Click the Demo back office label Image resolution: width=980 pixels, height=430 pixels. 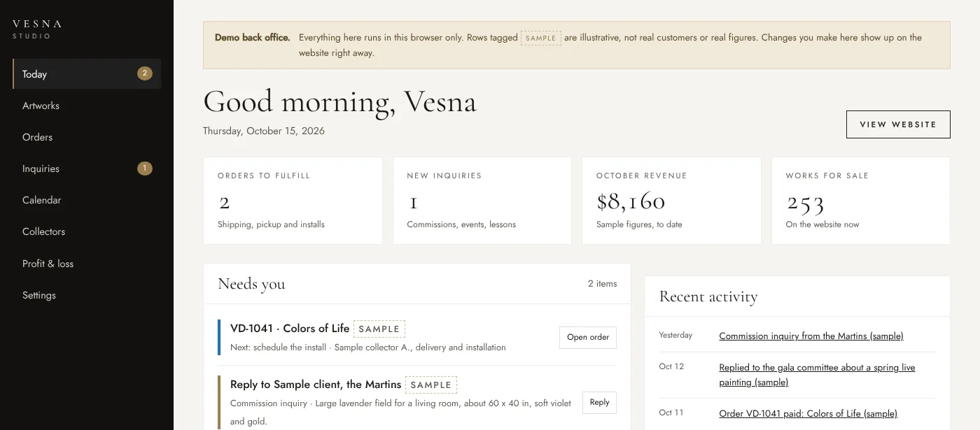pyautogui.click(x=252, y=38)
